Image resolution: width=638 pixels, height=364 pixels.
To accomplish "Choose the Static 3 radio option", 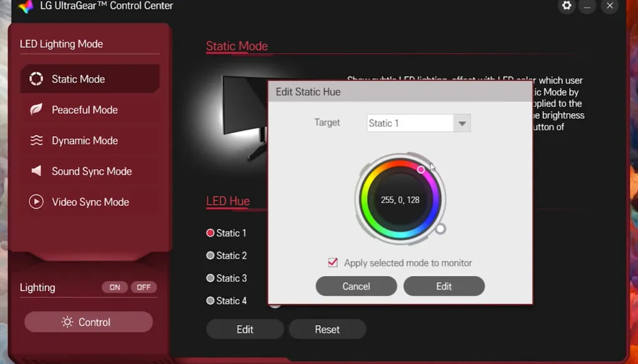I will click(x=211, y=278).
